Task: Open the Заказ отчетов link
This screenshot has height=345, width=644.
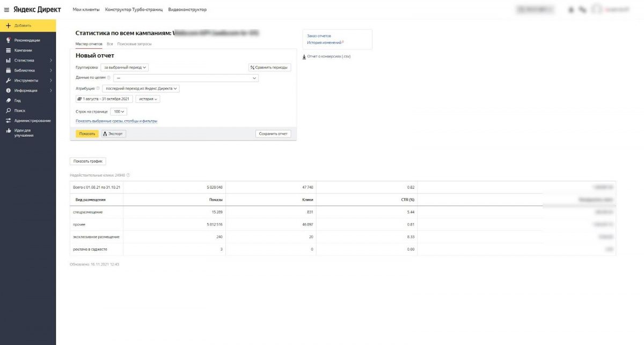Action: (x=319, y=35)
